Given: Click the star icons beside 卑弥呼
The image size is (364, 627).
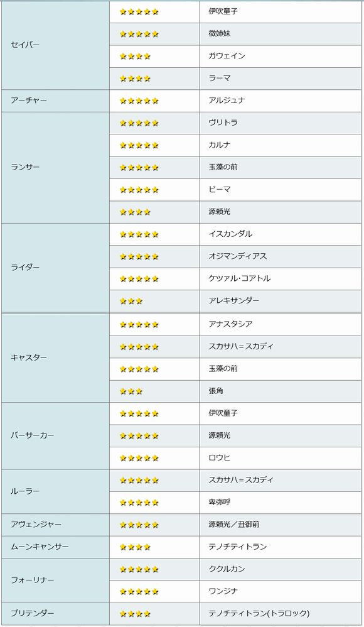Looking at the screenshot, I should click(139, 502).
